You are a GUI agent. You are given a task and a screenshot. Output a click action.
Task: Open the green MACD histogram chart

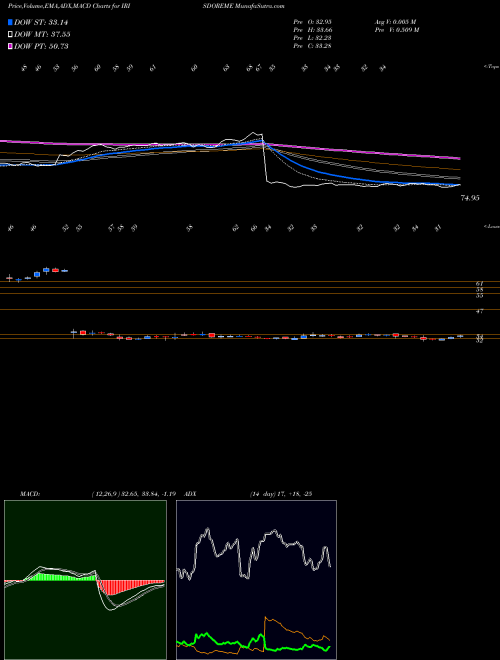(85, 580)
